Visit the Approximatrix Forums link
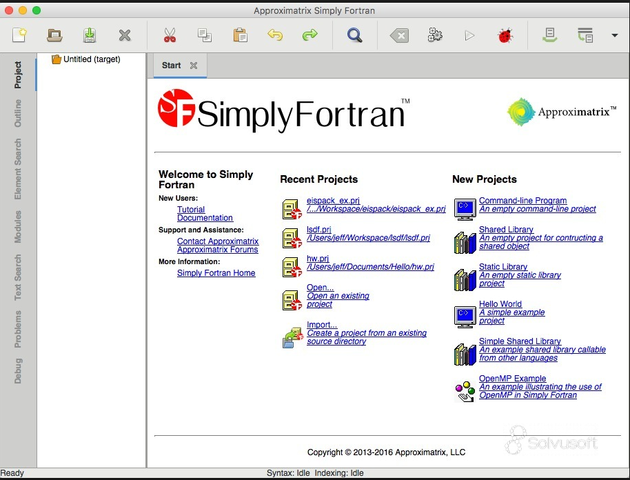 [x=217, y=249]
